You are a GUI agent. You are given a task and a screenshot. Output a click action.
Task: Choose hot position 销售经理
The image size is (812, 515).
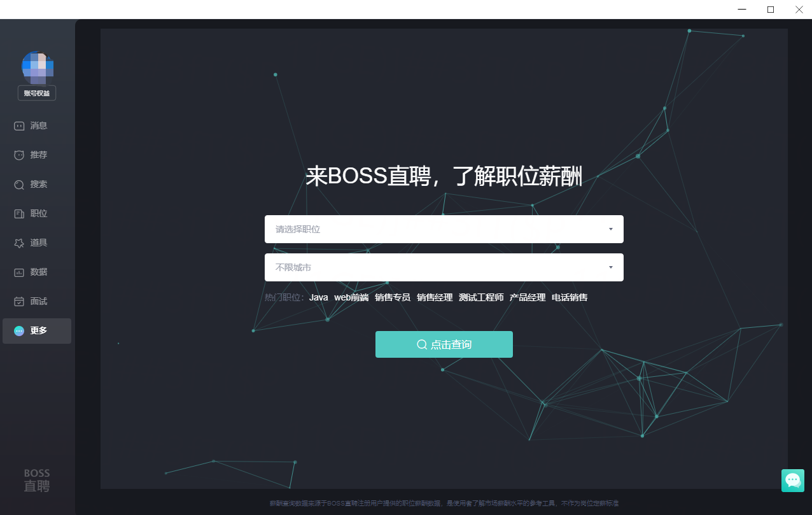coord(435,297)
